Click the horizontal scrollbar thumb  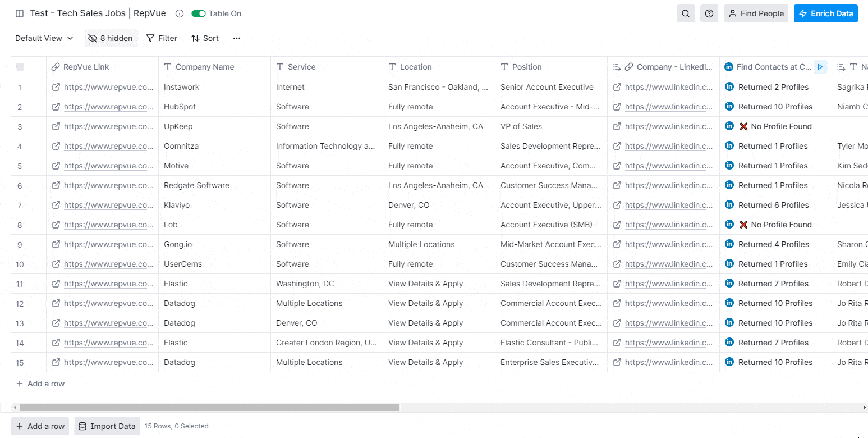[209, 407]
